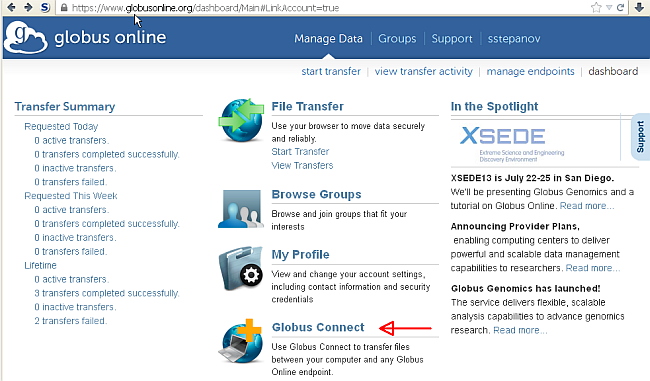Open the Groups menu
650x381 pixels.
point(397,39)
